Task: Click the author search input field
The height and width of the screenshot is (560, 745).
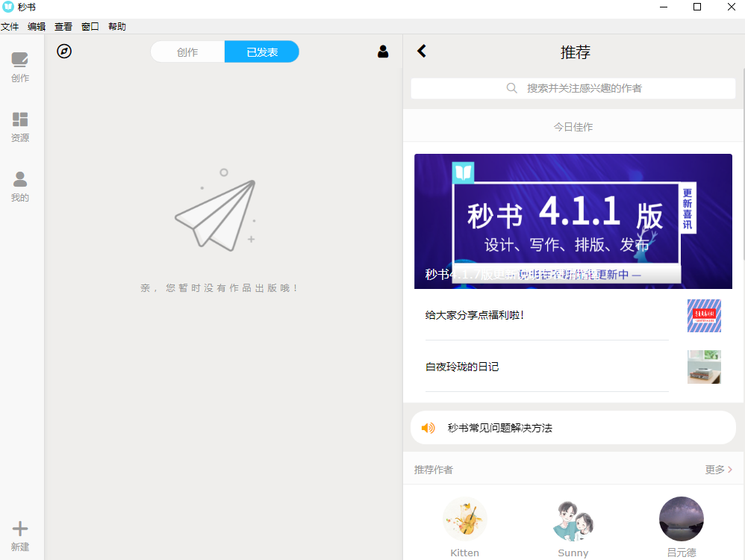Action: tap(573, 88)
